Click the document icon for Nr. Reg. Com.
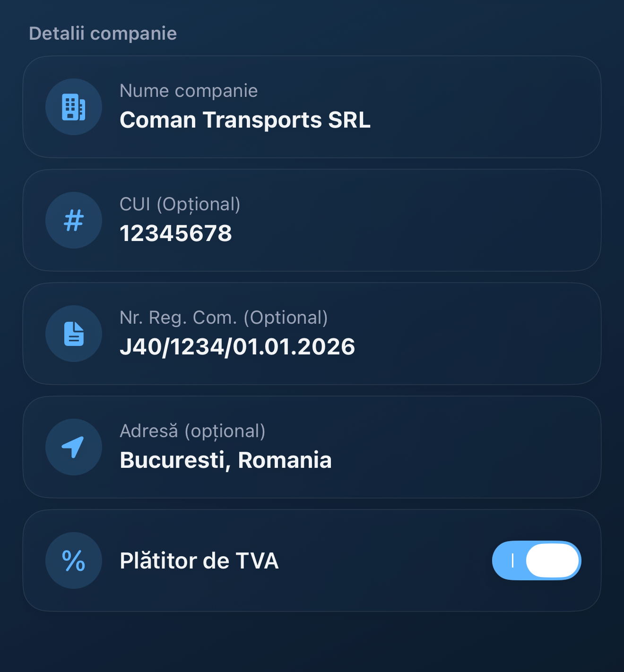 pyautogui.click(x=74, y=334)
